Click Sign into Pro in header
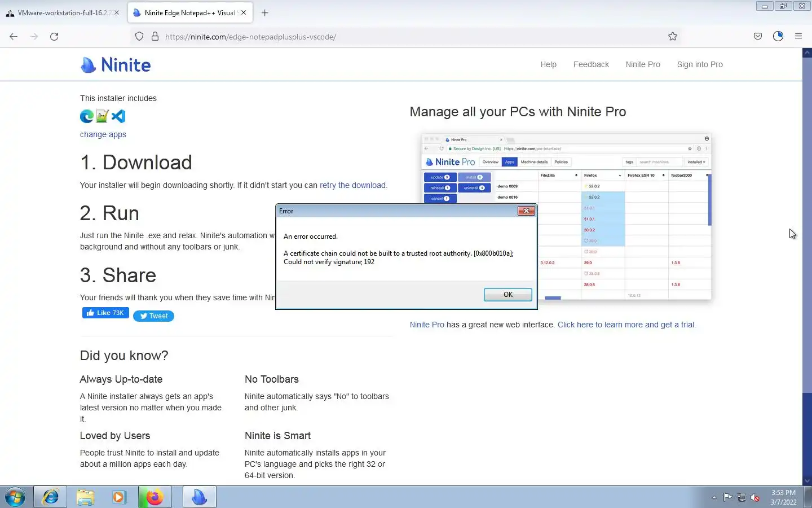This screenshot has width=812, height=508. coord(700,64)
